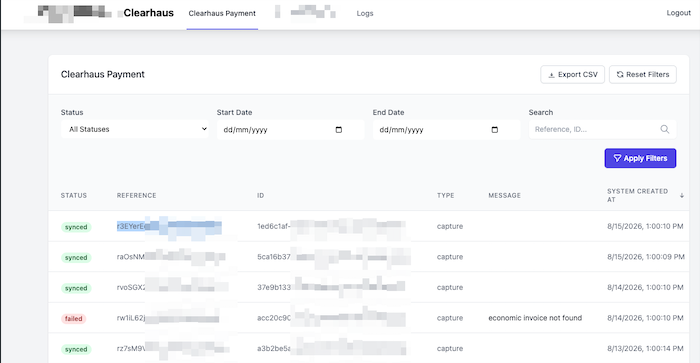Click the Logout link

point(679,13)
